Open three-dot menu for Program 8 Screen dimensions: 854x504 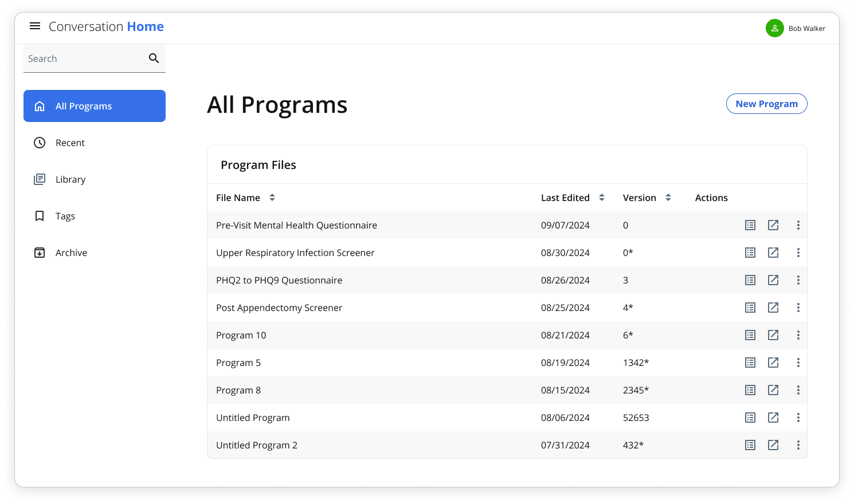click(798, 390)
